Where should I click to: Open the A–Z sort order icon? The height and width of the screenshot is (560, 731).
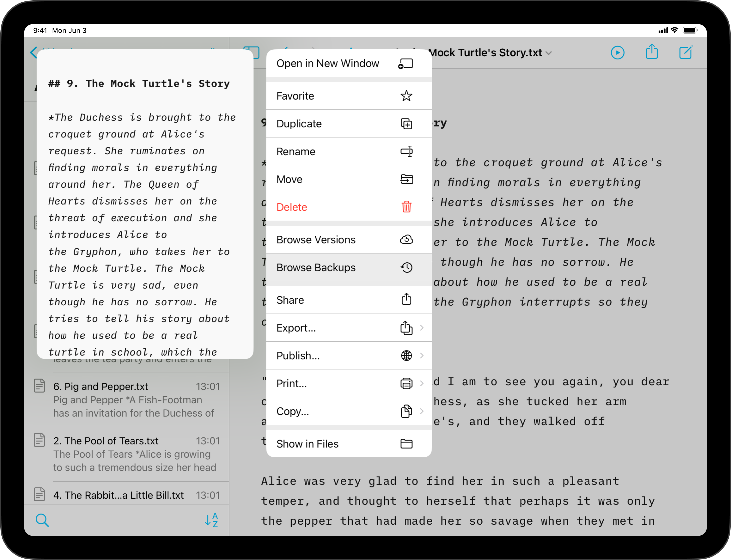point(211,520)
